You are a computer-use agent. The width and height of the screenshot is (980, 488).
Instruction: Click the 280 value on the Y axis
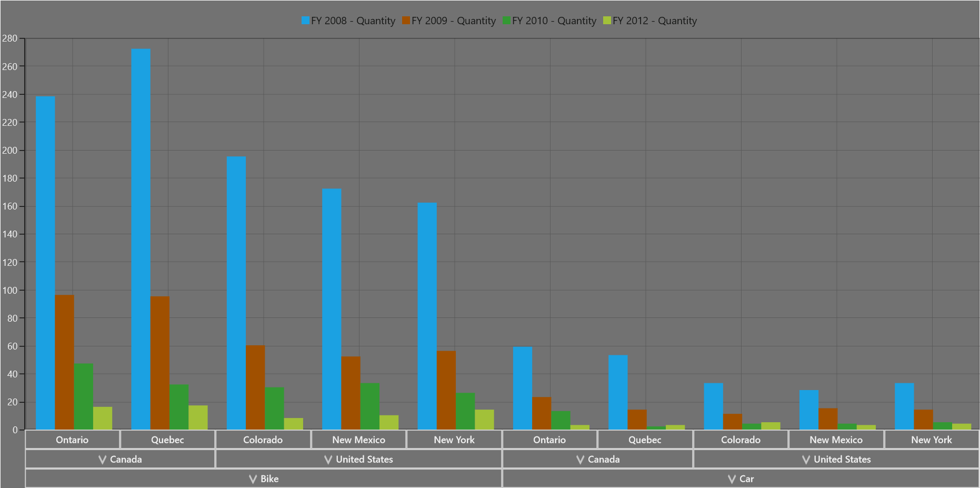pos(9,38)
